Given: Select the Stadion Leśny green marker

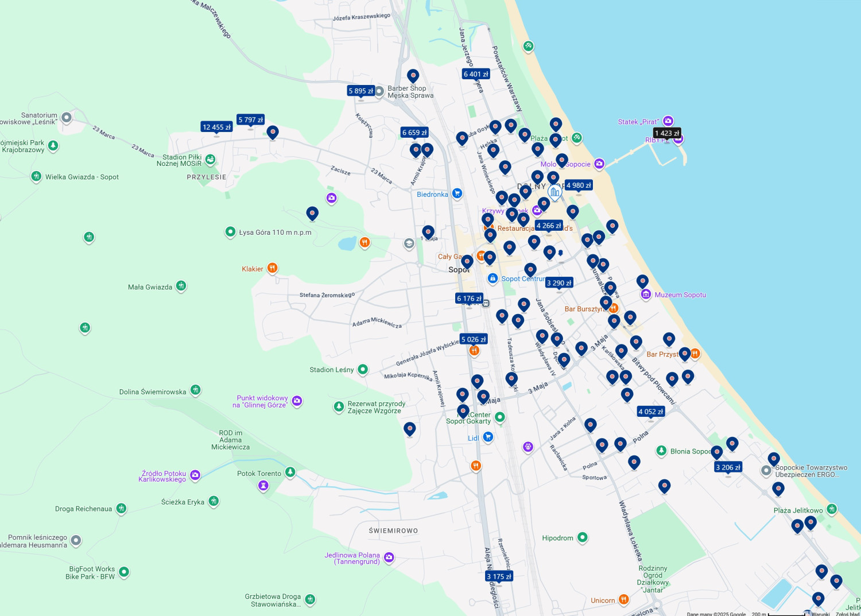Looking at the screenshot, I should [x=363, y=369].
